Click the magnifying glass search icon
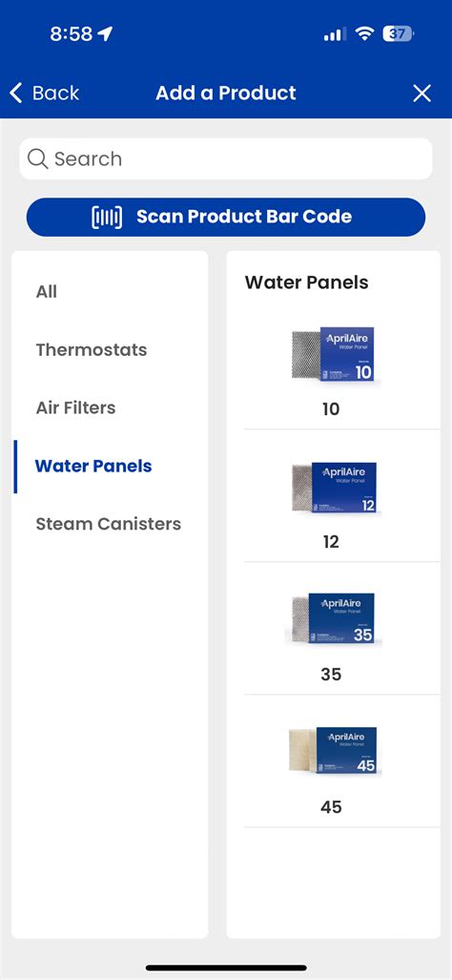The width and height of the screenshot is (452, 980). (37, 158)
